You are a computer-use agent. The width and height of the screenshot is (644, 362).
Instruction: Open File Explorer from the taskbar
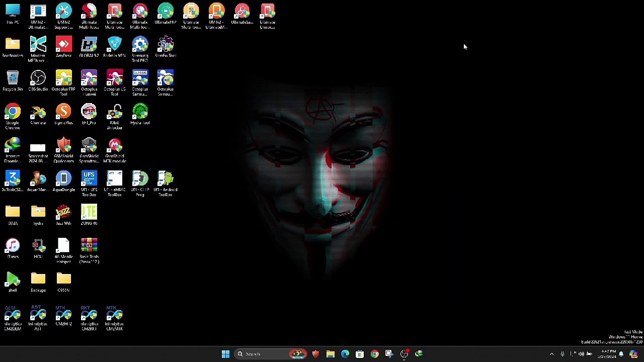[330, 354]
